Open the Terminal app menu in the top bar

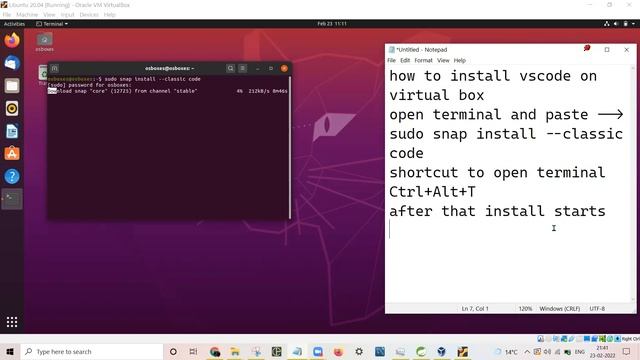tap(52, 24)
